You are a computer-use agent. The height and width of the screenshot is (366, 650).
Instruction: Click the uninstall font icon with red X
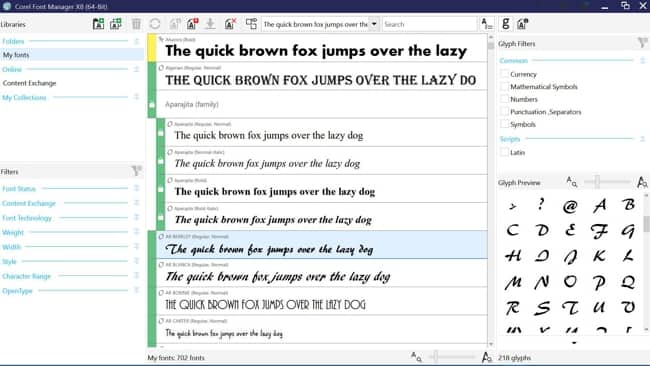(x=230, y=24)
